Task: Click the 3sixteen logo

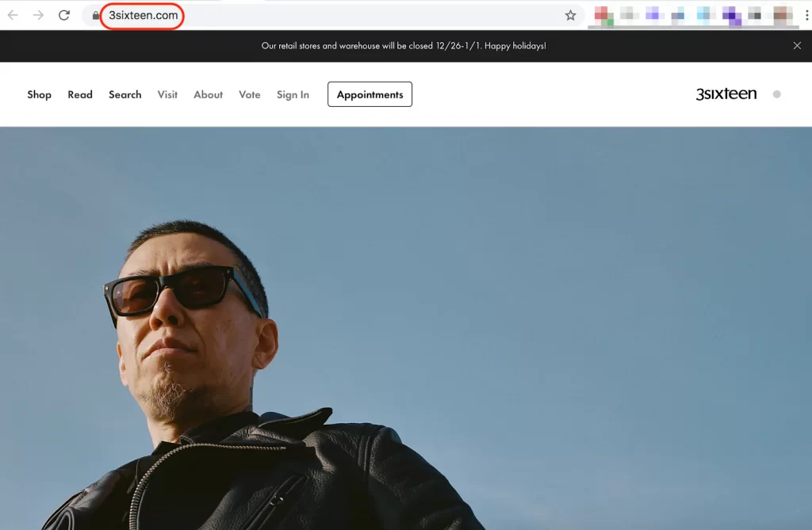Action: tap(726, 93)
